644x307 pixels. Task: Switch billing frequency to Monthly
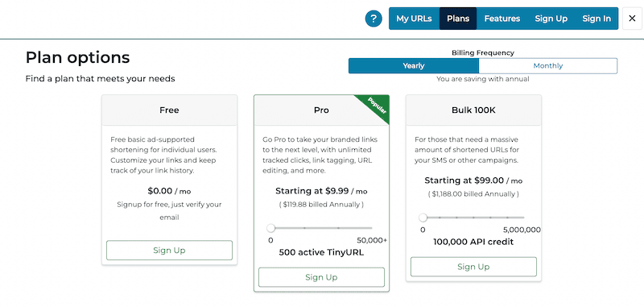tap(548, 66)
